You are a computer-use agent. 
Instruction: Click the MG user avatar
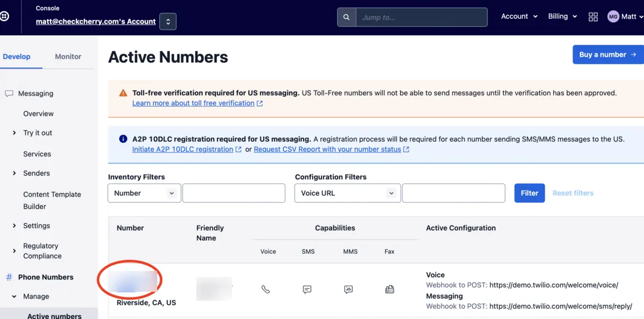coord(613,17)
